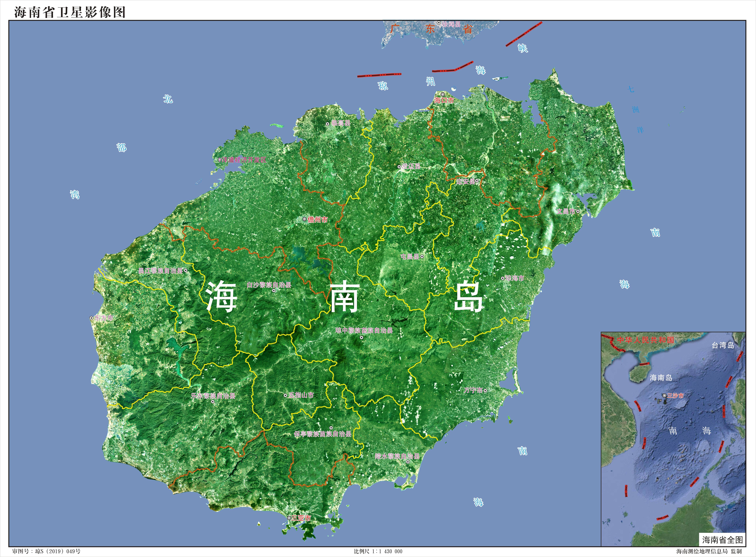Select the Dongfang (东方市) marker on west coast
The height and width of the screenshot is (557, 756).
91,318
